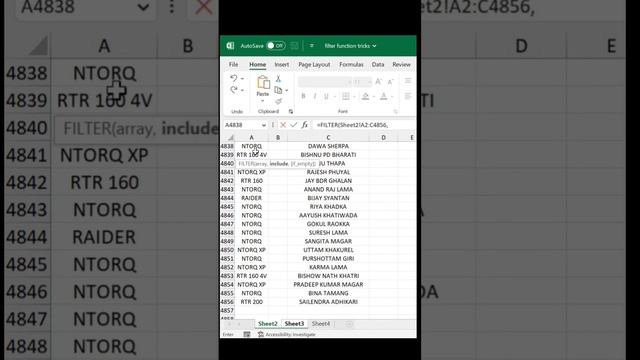Click cell containing RAJESH PHUYAL

point(328,172)
